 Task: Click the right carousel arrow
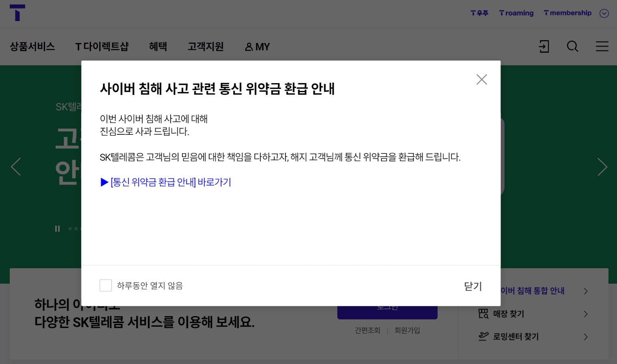[603, 167]
